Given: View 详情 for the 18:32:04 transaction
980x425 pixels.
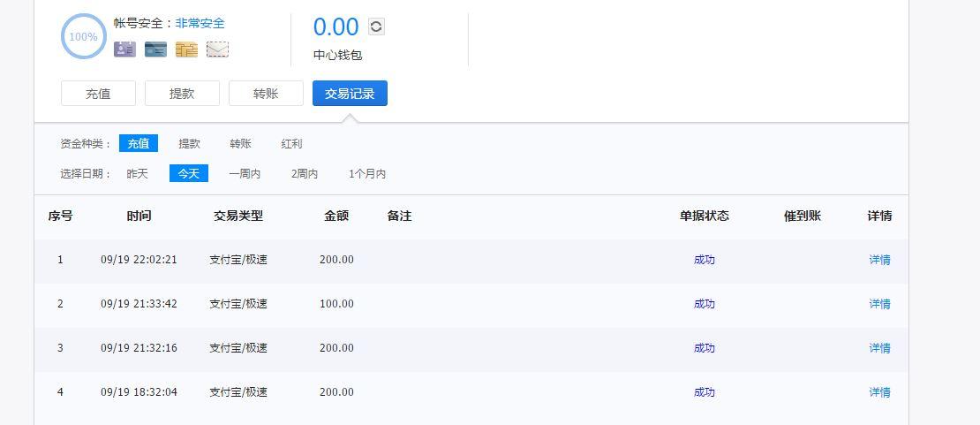Looking at the screenshot, I should pos(879,391).
